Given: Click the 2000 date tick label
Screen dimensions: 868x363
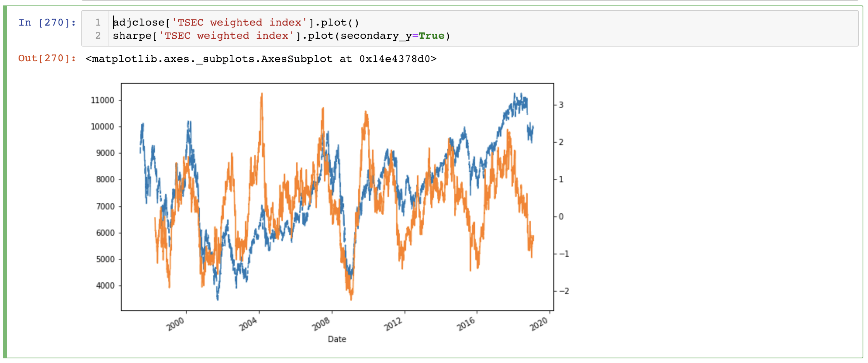Looking at the screenshot, I should [x=176, y=323].
